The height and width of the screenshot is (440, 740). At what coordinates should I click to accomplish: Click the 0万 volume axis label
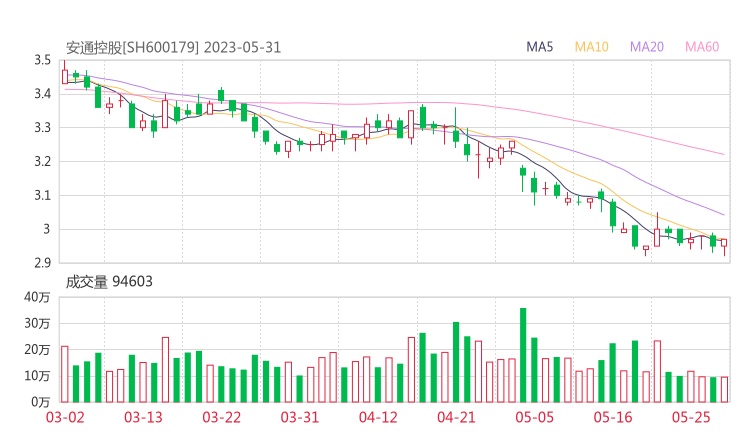coord(41,402)
